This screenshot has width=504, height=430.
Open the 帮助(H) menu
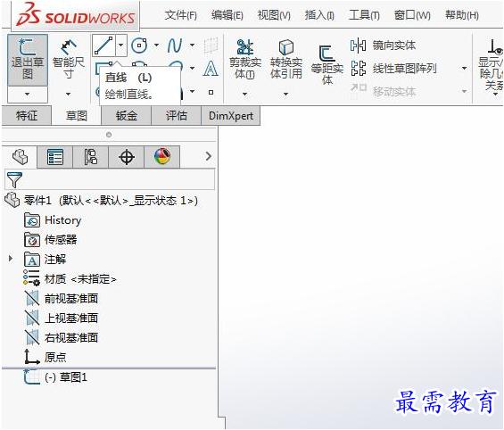click(x=462, y=15)
